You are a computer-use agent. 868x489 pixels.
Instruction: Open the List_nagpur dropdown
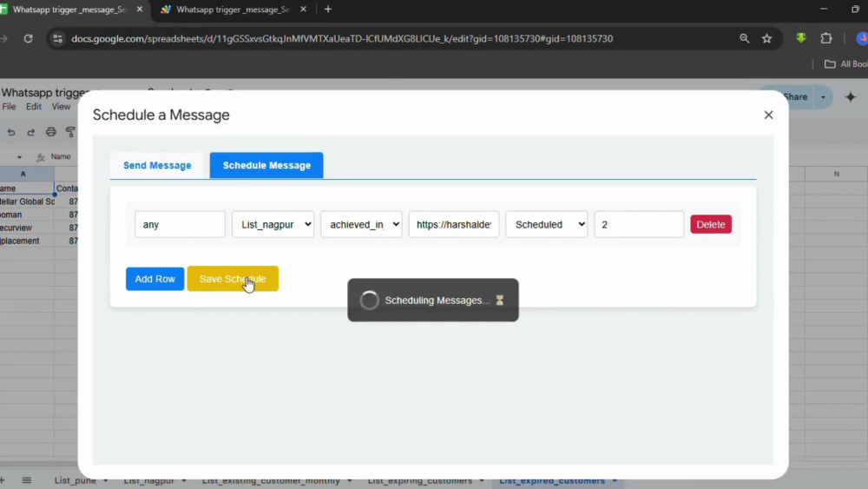click(273, 224)
